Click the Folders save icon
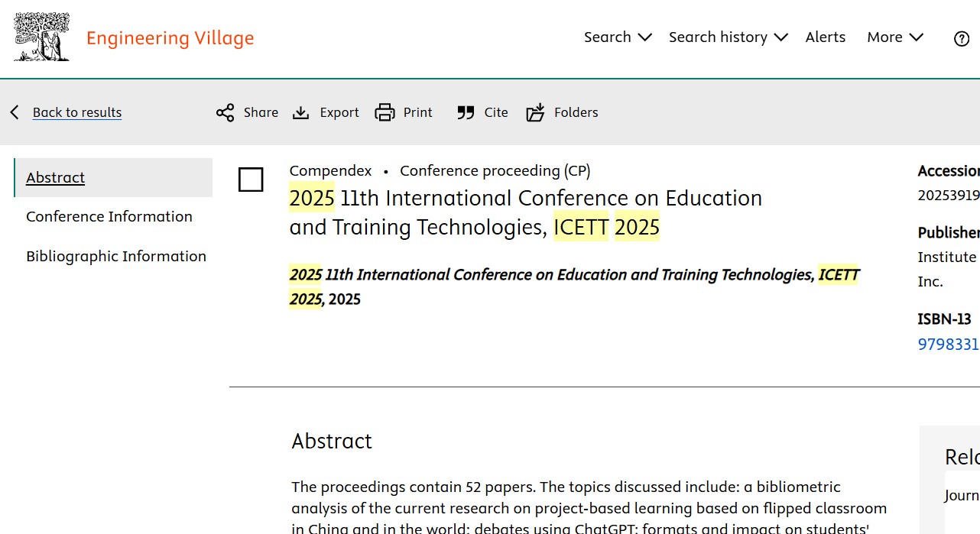Image resolution: width=980 pixels, height=534 pixels. pyautogui.click(x=535, y=113)
